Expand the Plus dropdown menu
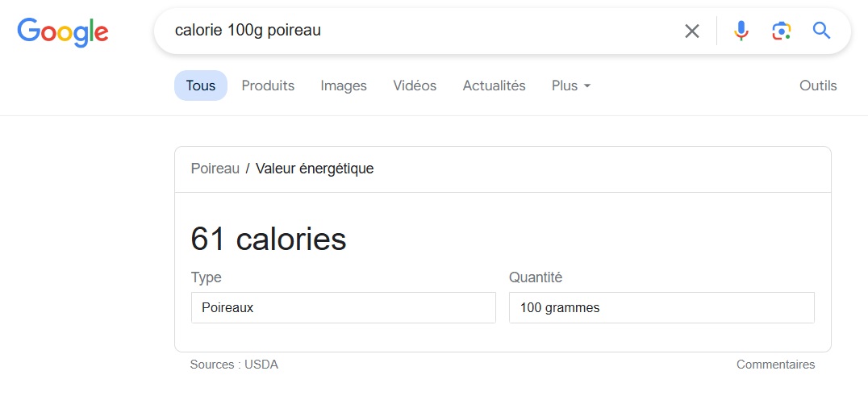 [x=571, y=85]
